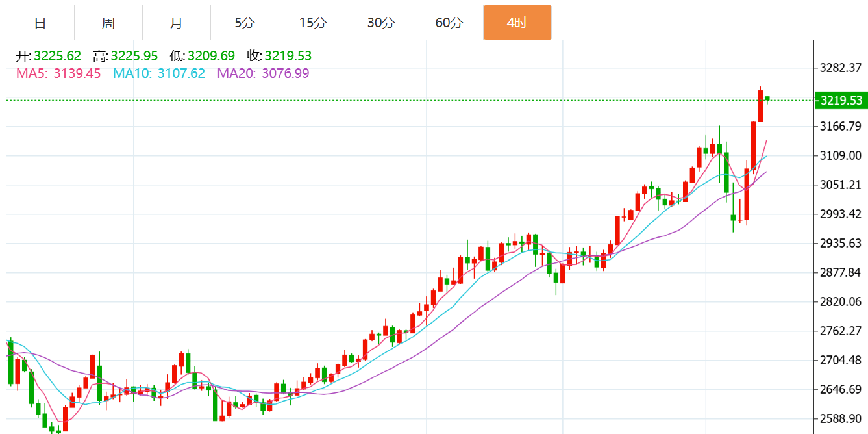Click the 高 high price 3225.95
Image resolution: width=868 pixels, height=434 pixels.
tap(134, 56)
